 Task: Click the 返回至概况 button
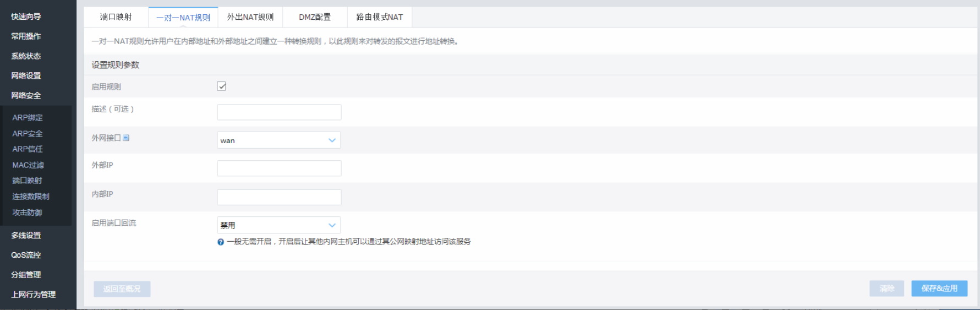pyautogui.click(x=122, y=289)
